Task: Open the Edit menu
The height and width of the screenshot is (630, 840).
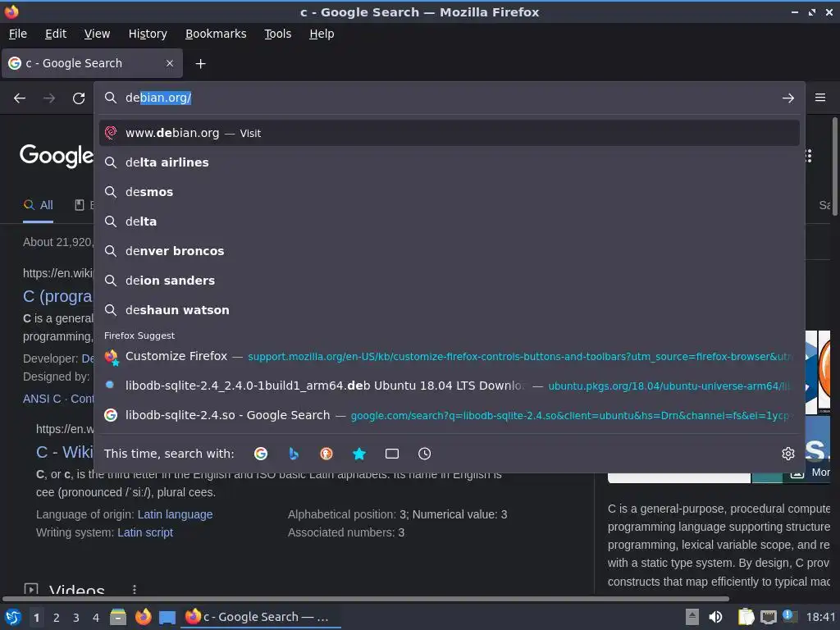Action: pos(56,34)
